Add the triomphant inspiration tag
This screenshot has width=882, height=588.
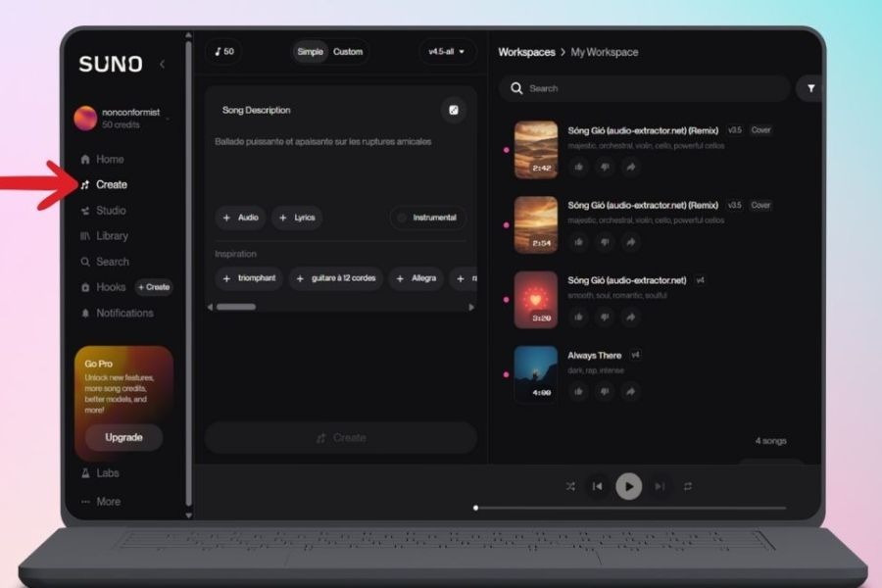click(x=249, y=278)
